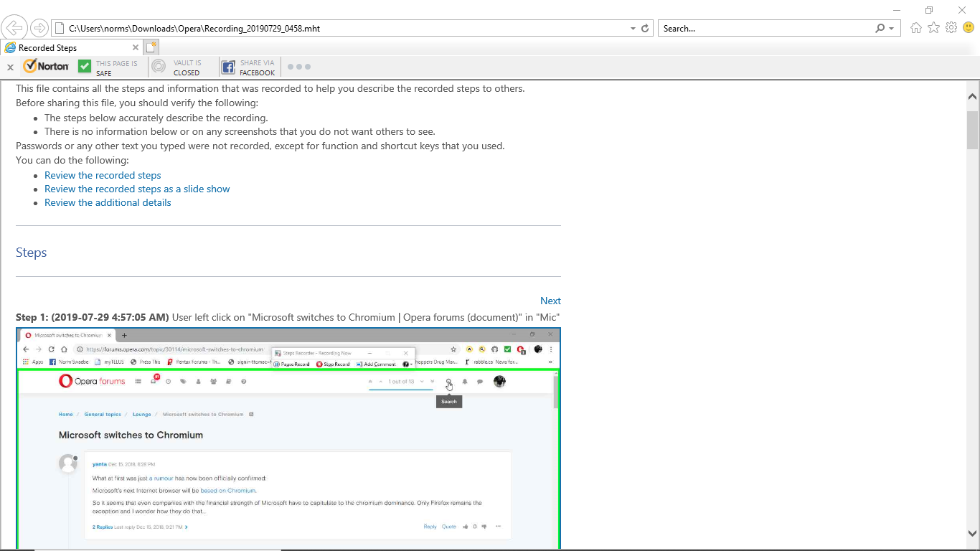Click Share Via Facebook on the Norton toolbar

(x=248, y=67)
